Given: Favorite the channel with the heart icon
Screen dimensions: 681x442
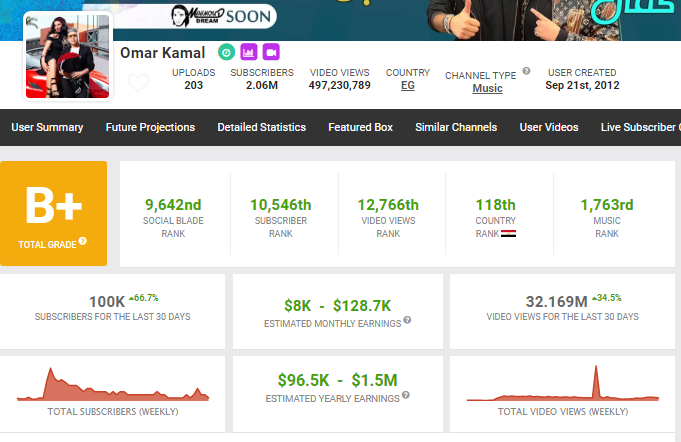Looking at the screenshot, I should pos(139,83).
